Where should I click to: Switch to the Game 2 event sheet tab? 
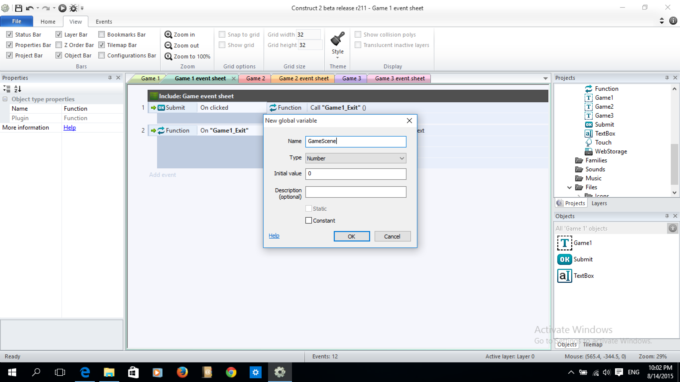pos(304,78)
